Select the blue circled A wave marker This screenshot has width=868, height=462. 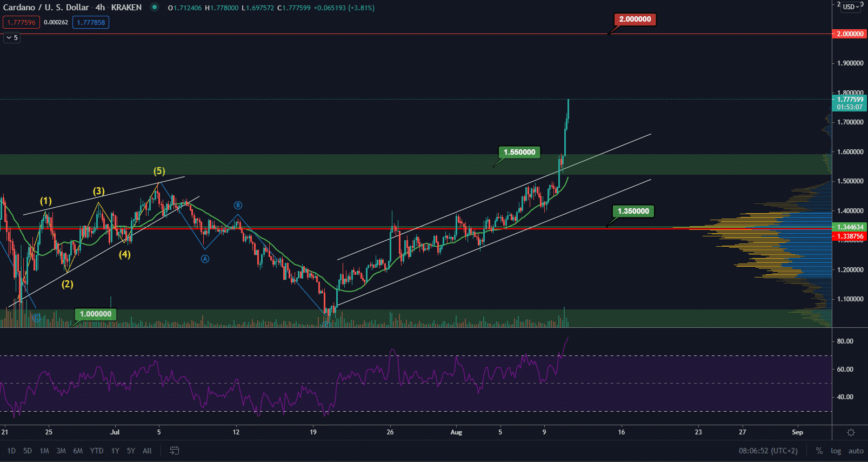click(205, 259)
